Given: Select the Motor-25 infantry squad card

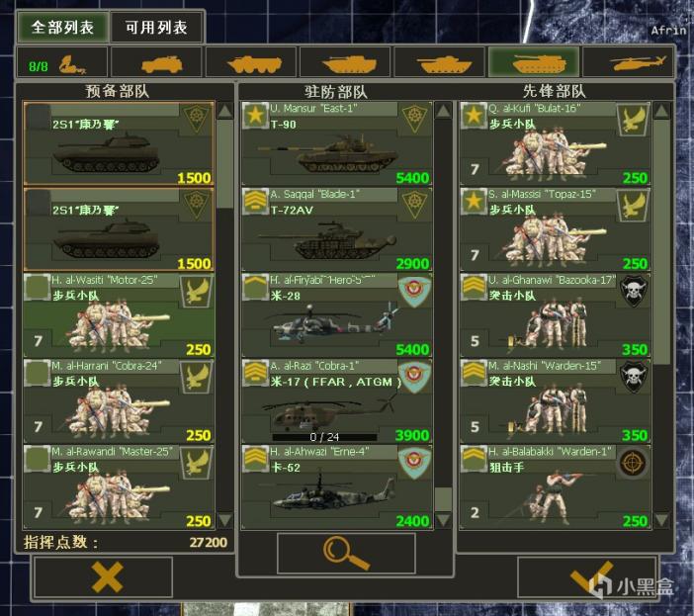Looking at the screenshot, I should (x=119, y=315).
